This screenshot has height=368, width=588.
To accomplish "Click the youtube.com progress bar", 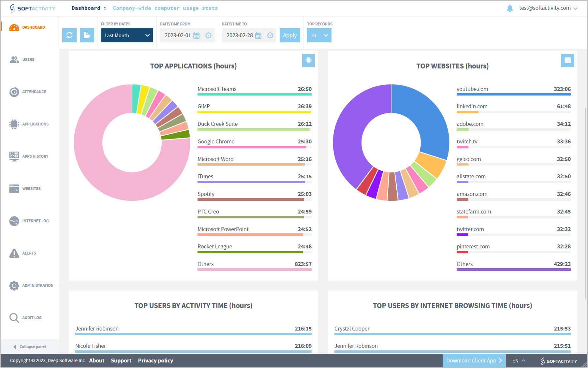I will [514, 95].
